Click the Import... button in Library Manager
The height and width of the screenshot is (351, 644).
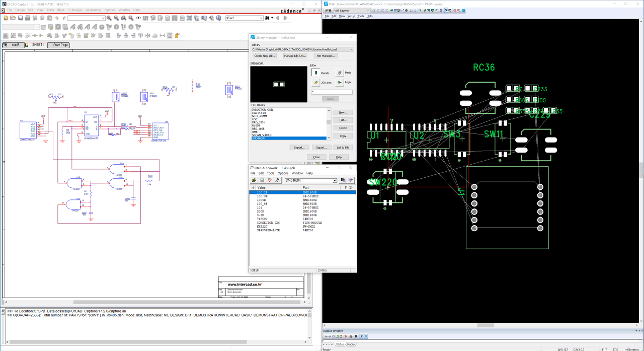coord(299,148)
